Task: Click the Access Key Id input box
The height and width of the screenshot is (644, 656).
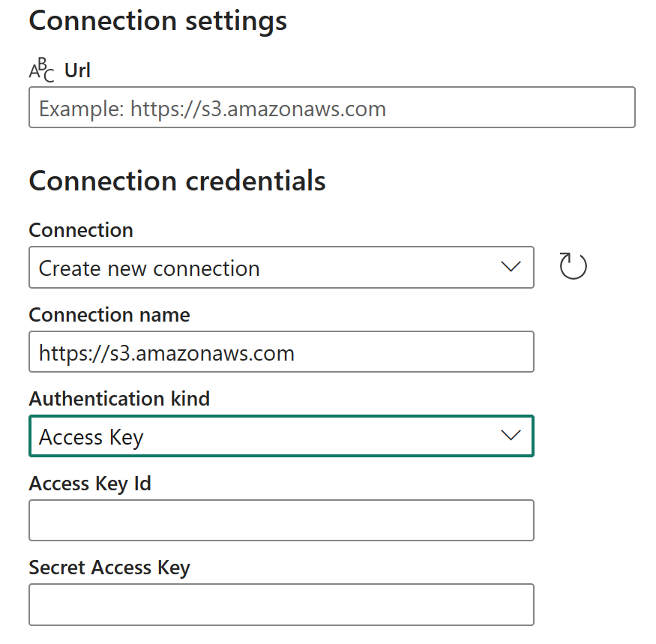Action: coord(281,520)
